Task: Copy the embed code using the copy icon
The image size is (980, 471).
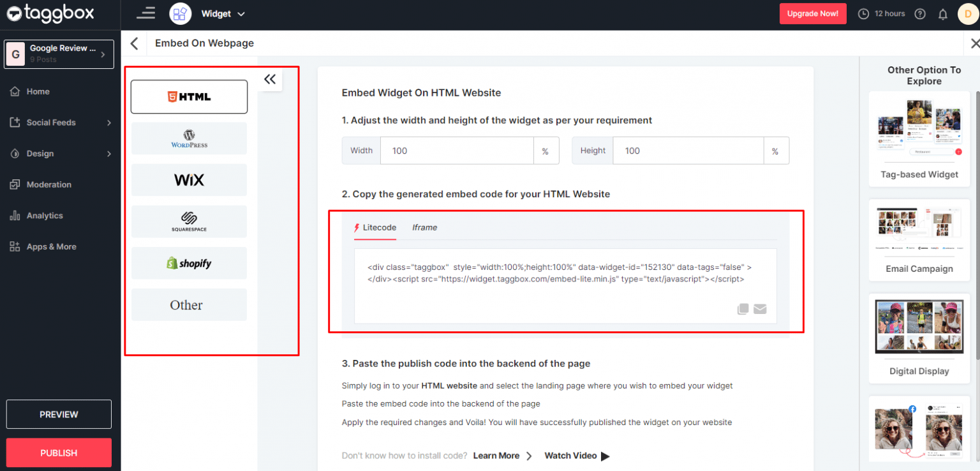Action: pyautogui.click(x=742, y=309)
